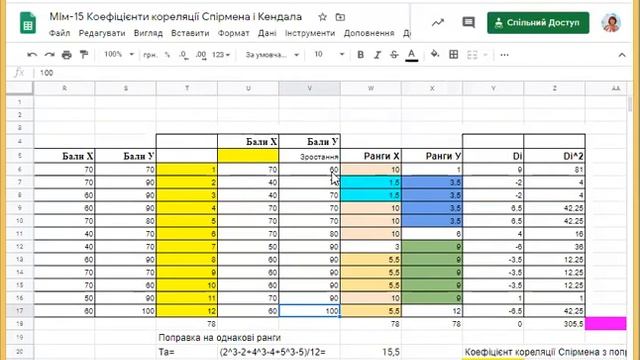Open the text color picker
The height and width of the screenshot is (360, 640).
[411, 55]
